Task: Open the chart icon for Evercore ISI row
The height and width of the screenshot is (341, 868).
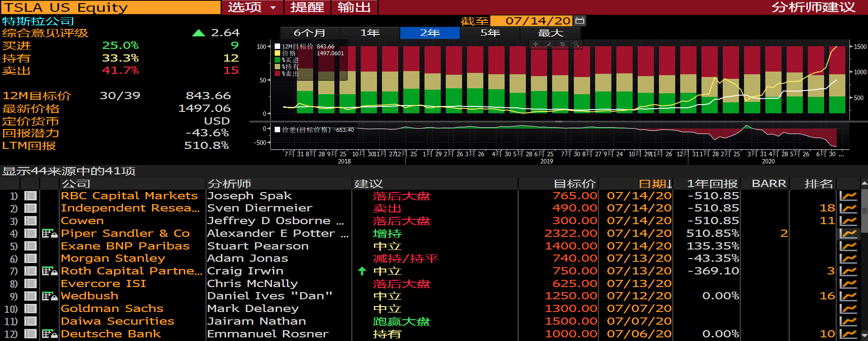Action: click(x=849, y=283)
